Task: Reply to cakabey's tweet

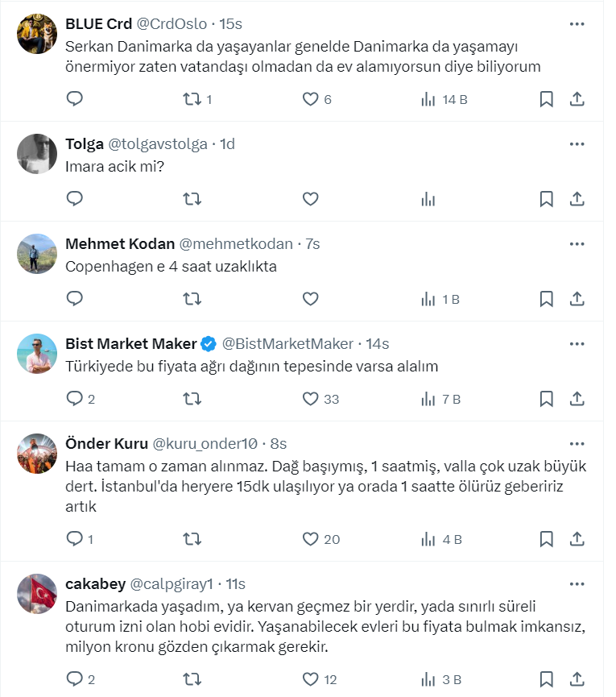Action: (x=75, y=678)
